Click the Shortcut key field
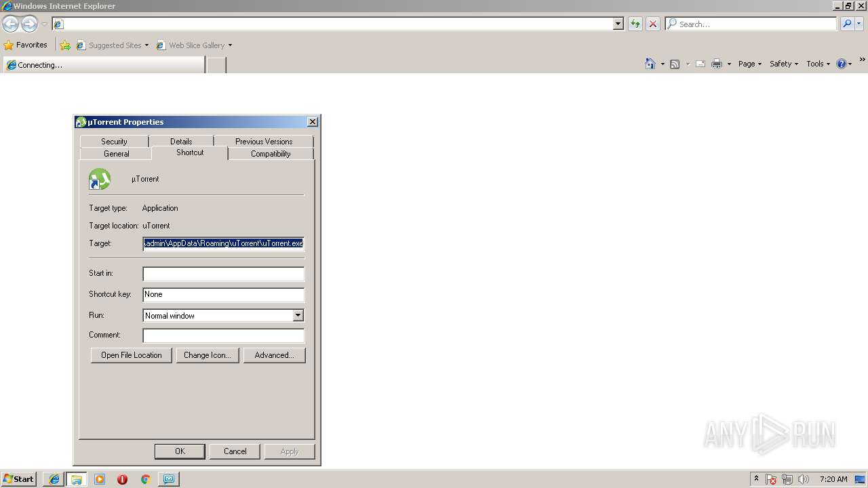The width and height of the screenshot is (868, 488). 223,294
